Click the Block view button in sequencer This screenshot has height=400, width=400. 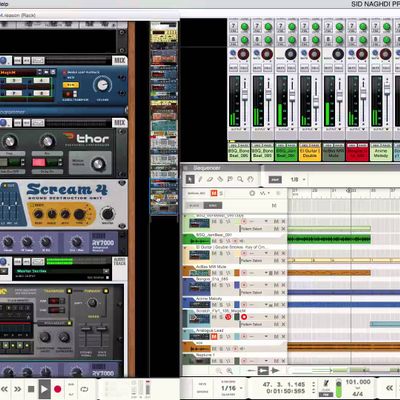click(194, 206)
